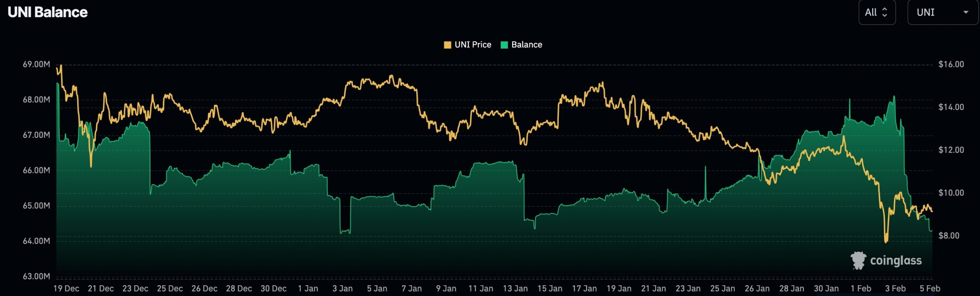Click the 30 Dec date label
The image size is (980, 296).
pyautogui.click(x=273, y=288)
